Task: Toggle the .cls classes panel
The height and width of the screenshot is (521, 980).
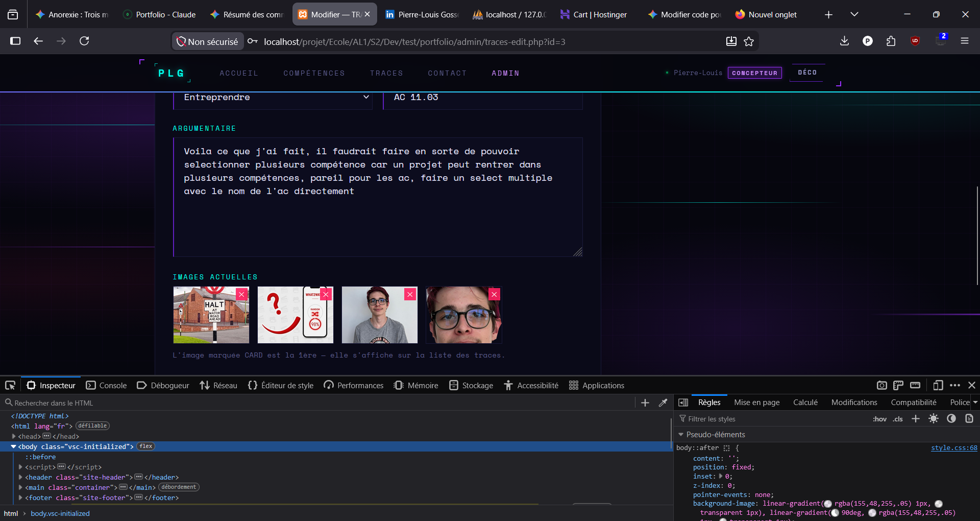Action: pos(898,419)
